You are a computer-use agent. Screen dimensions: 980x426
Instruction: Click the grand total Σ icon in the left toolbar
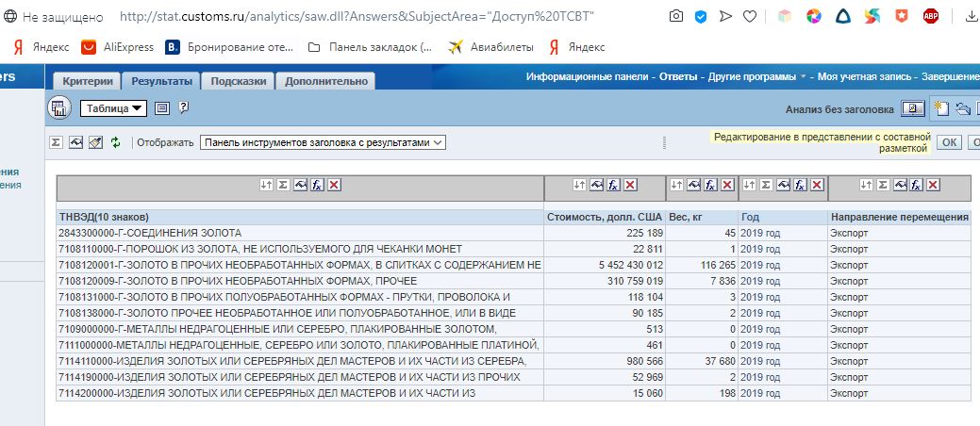click(x=56, y=142)
